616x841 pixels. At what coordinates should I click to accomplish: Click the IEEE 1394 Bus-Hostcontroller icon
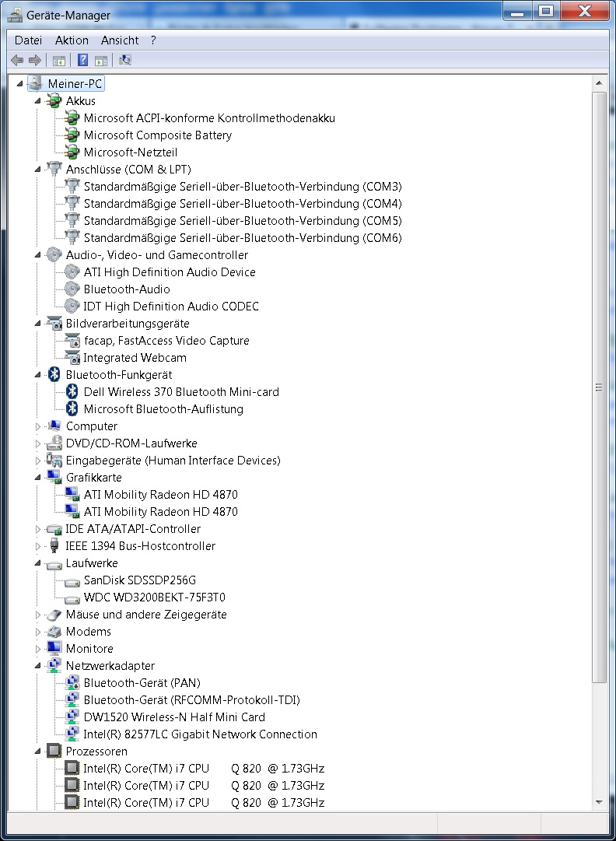(54, 545)
